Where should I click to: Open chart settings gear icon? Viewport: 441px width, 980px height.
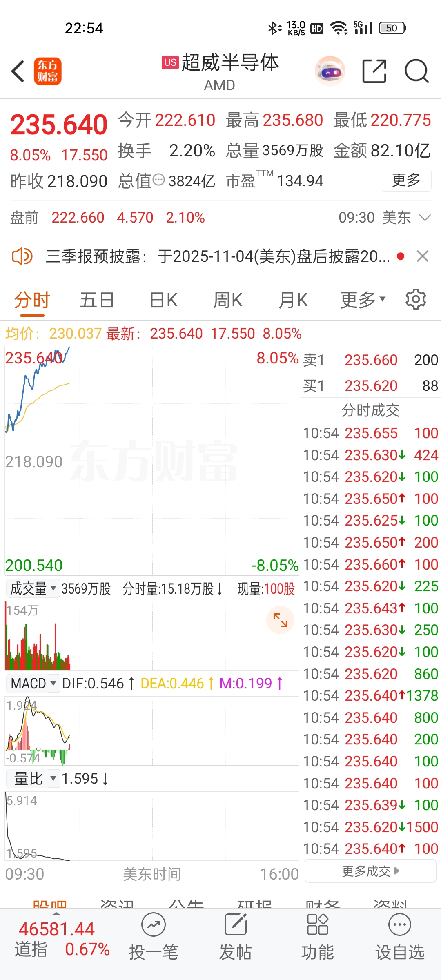click(x=416, y=299)
